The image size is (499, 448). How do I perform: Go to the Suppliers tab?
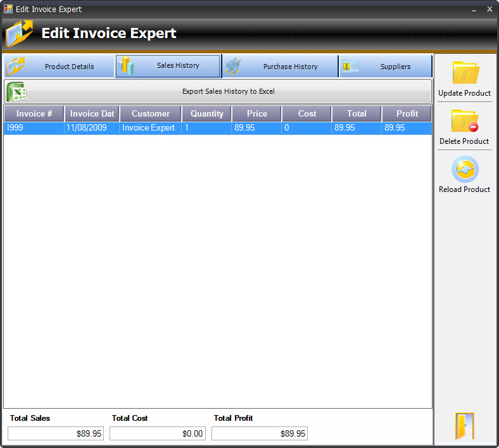coord(386,67)
